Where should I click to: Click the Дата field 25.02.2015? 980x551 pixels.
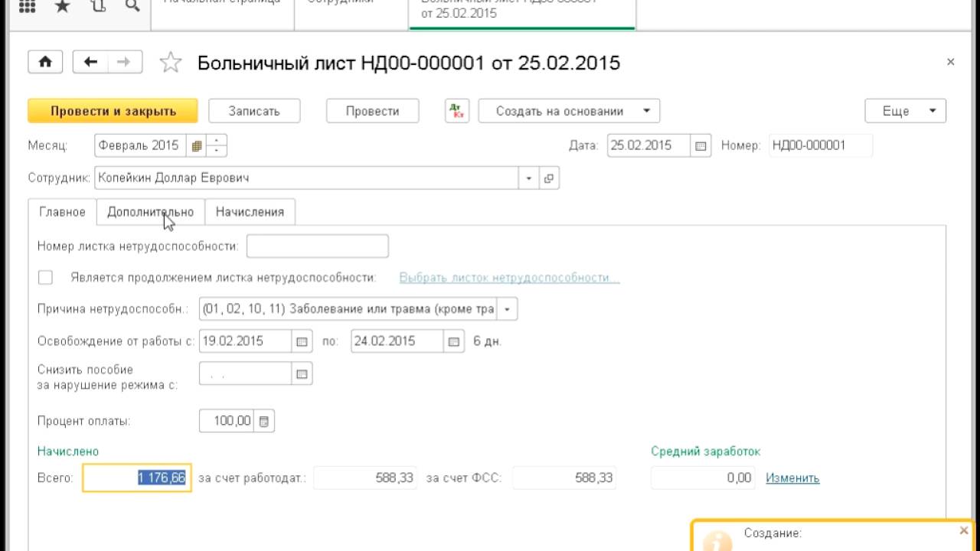click(x=649, y=145)
